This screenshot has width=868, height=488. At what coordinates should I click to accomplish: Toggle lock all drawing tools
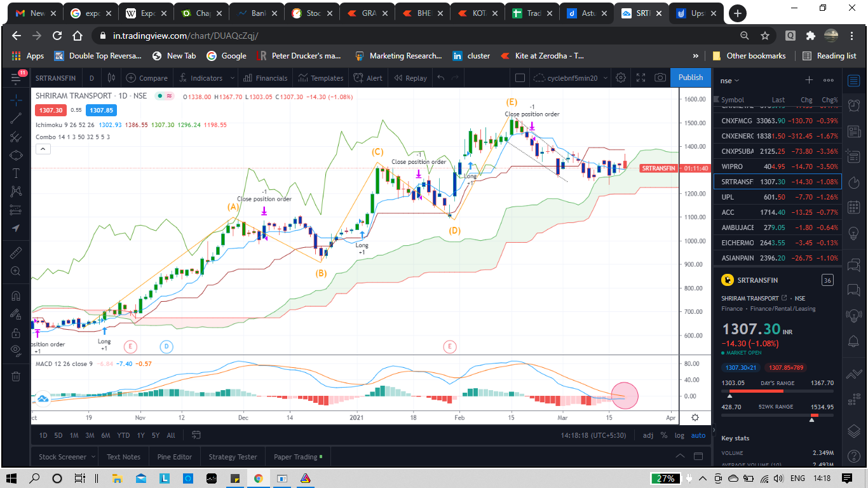[x=16, y=332]
